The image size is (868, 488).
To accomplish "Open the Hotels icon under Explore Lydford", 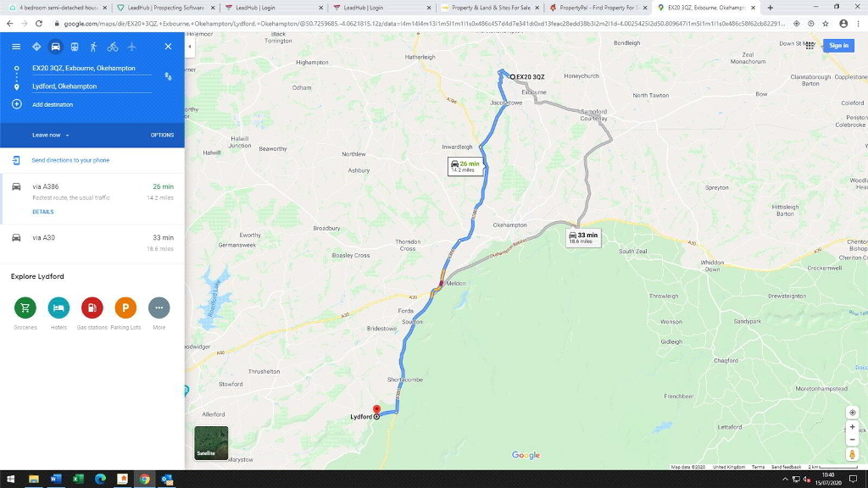I will (58, 308).
